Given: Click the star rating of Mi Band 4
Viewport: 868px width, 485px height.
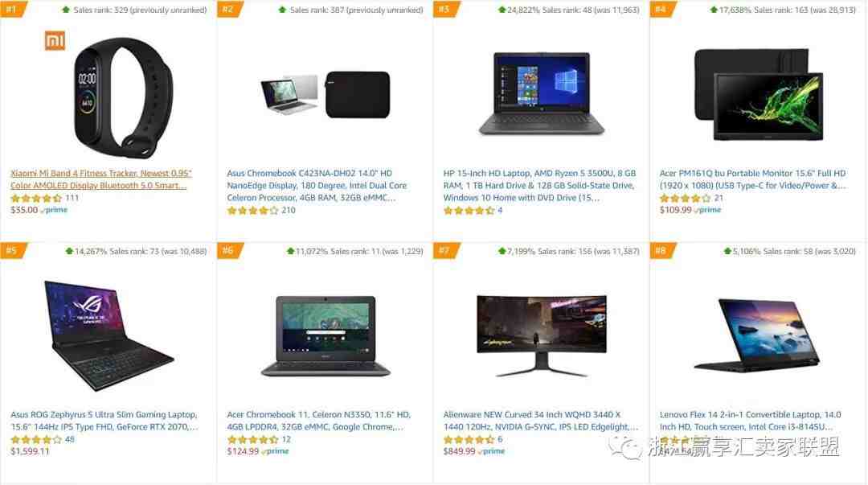Looking at the screenshot, I should click(36, 198).
